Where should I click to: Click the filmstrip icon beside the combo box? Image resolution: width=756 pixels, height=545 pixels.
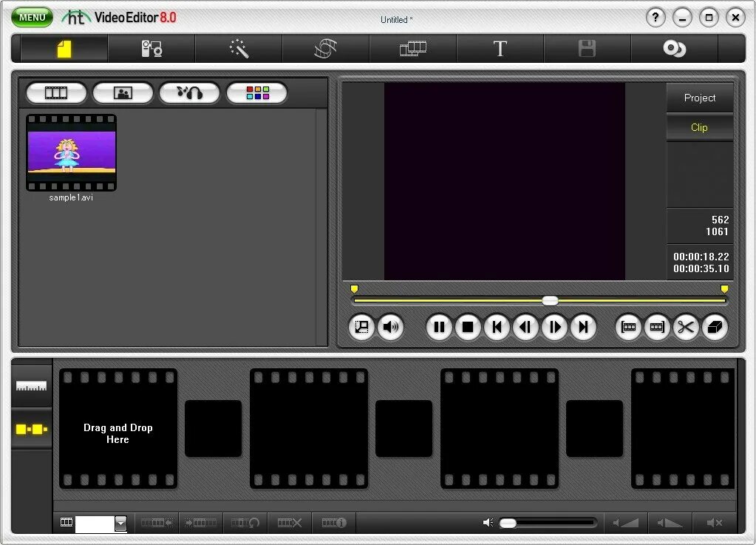click(x=67, y=522)
